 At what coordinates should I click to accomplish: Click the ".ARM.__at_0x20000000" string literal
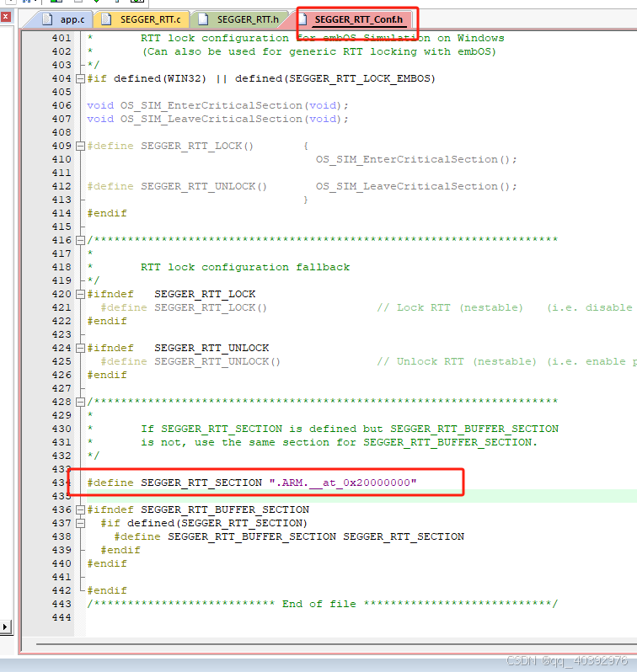[x=343, y=483]
